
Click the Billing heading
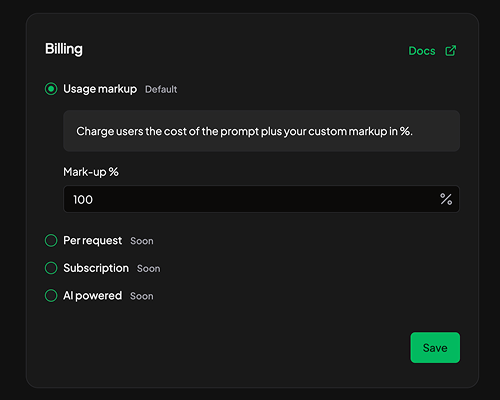point(64,49)
